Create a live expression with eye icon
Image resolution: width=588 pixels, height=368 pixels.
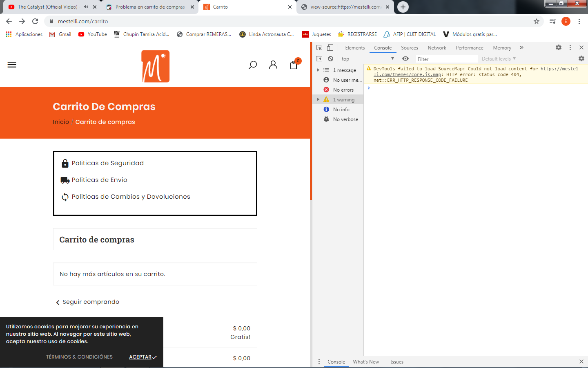tap(405, 58)
